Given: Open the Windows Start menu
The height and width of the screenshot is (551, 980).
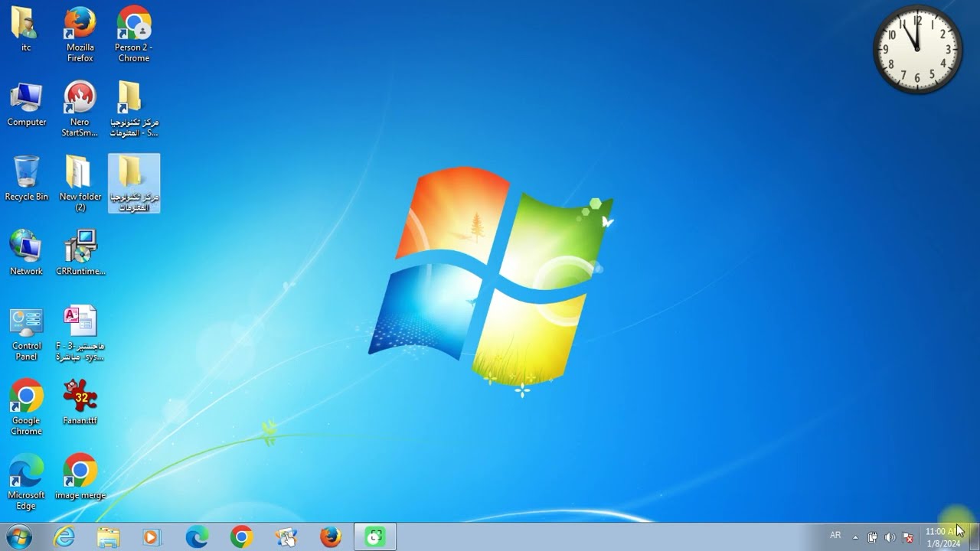Looking at the screenshot, I should [x=18, y=537].
